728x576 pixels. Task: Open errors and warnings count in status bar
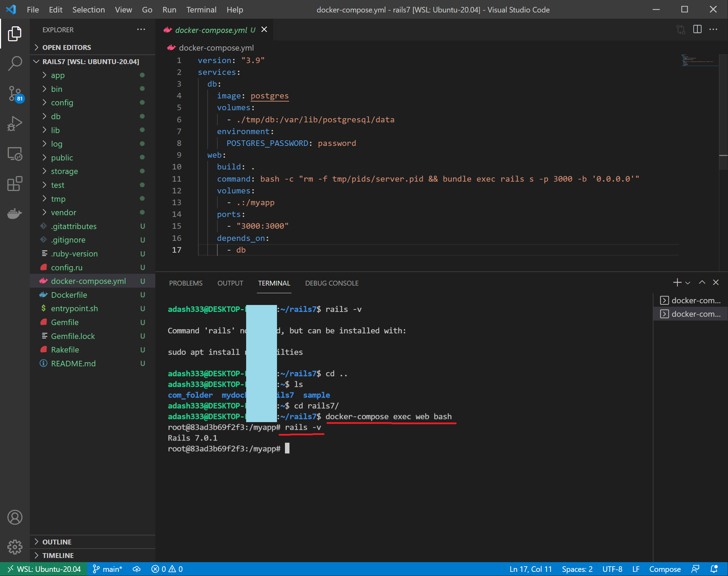tap(167, 569)
